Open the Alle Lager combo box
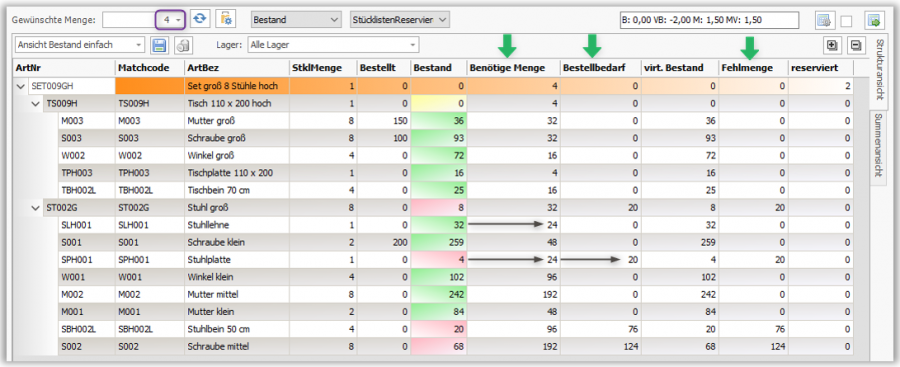Viewport: 900px width, 367px height. click(x=333, y=45)
